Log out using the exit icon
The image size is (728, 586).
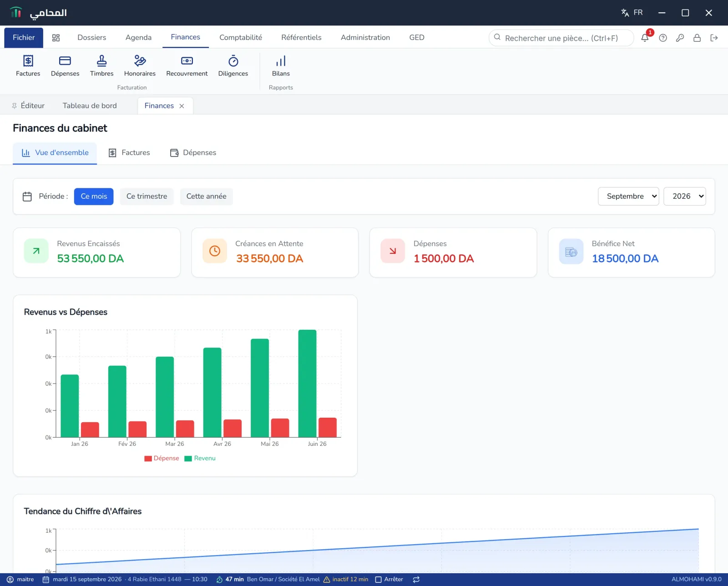[714, 38]
